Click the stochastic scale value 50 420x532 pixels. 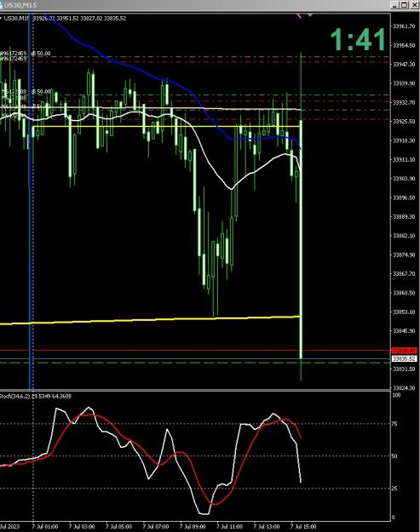[x=394, y=456]
